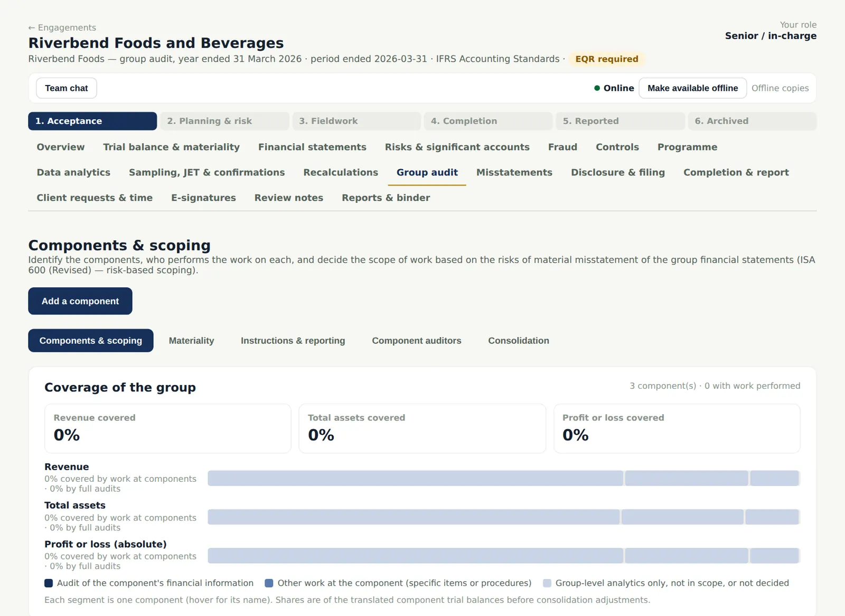The width and height of the screenshot is (845, 616).
Task: Click middle segment of Revenue bar
Action: click(687, 479)
